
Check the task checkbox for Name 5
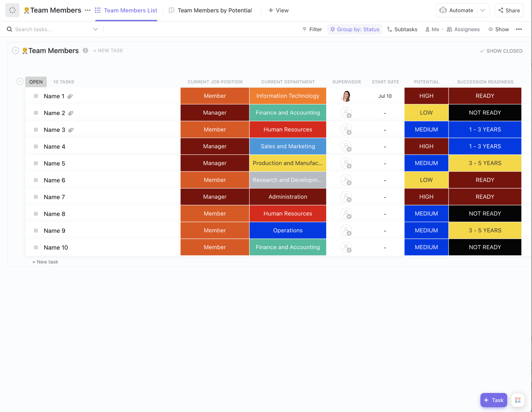(x=36, y=163)
